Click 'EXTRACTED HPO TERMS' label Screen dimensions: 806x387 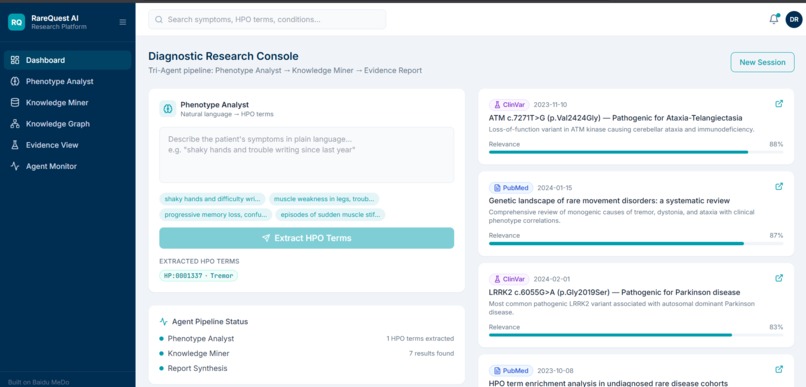(199, 262)
